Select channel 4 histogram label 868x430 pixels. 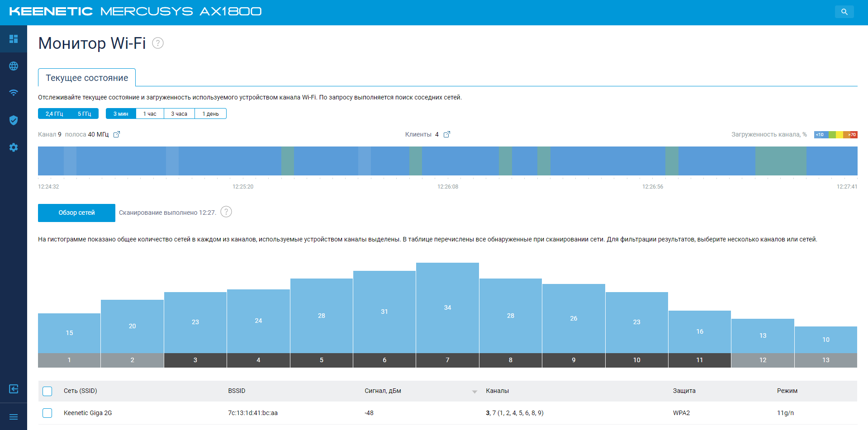point(258,360)
